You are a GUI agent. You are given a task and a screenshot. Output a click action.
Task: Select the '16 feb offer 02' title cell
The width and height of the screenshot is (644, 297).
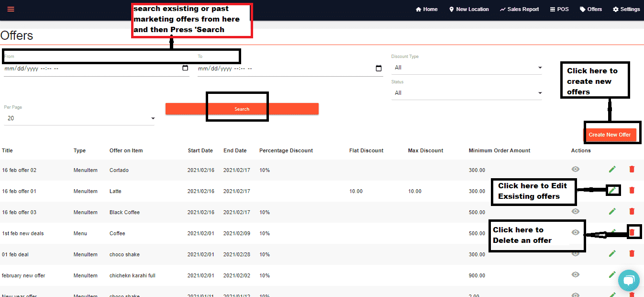pos(19,170)
